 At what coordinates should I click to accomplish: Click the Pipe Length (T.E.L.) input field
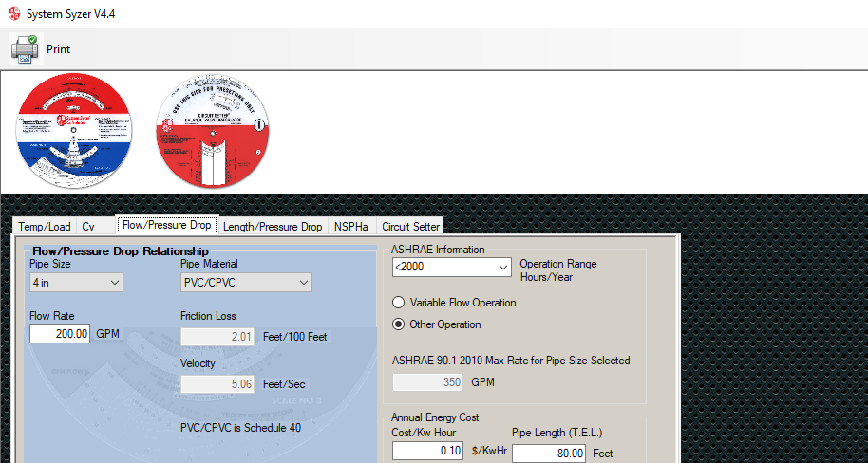[549, 454]
